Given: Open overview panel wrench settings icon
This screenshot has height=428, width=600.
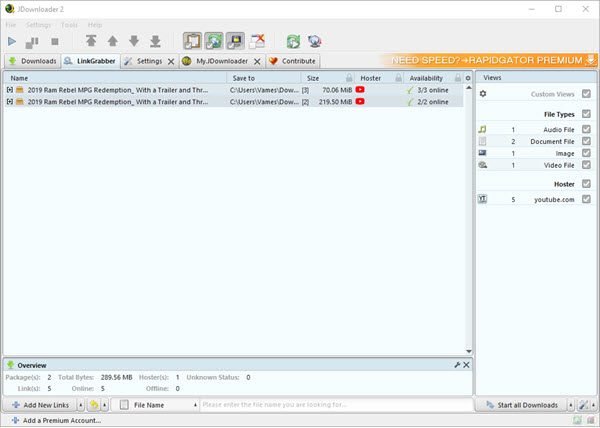Looking at the screenshot, I should [457, 365].
